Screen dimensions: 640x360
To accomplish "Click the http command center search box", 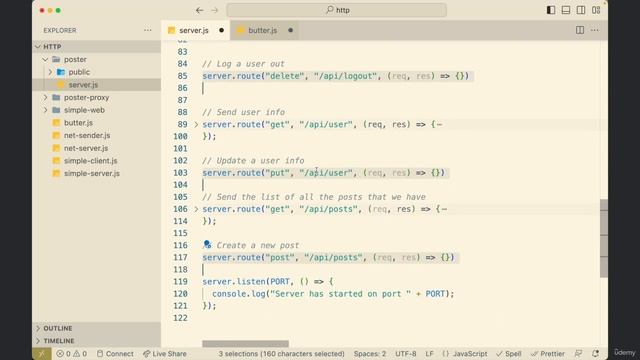I will point(337,10).
